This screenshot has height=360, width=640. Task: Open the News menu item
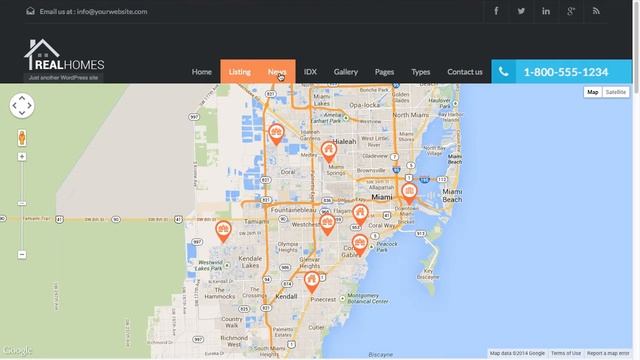(277, 72)
